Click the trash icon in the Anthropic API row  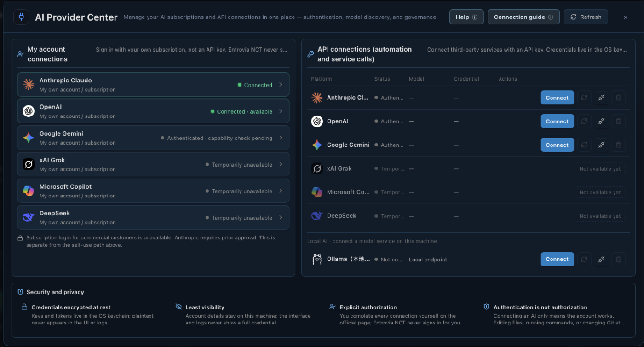coord(619,98)
